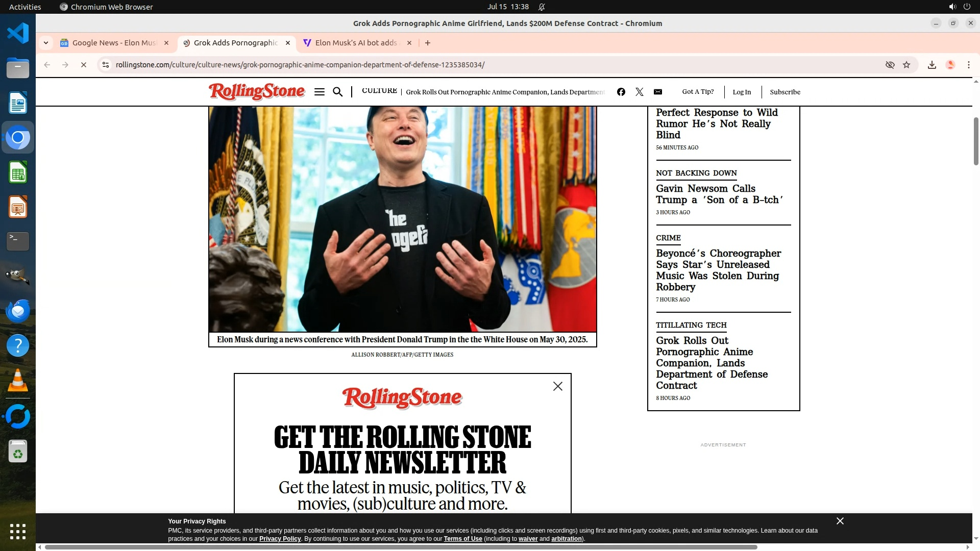The image size is (980, 551).
Task: Open site information toggle in address bar
Action: [x=106, y=65]
